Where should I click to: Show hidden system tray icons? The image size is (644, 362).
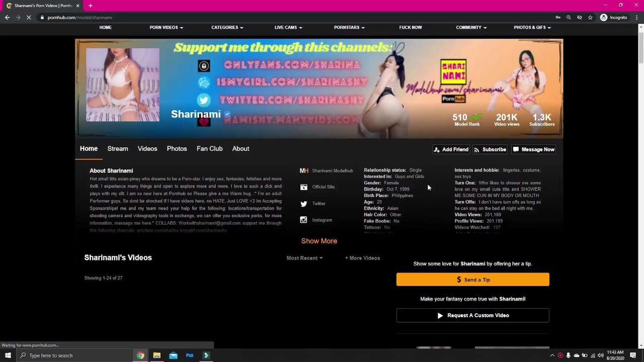click(552, 355)
